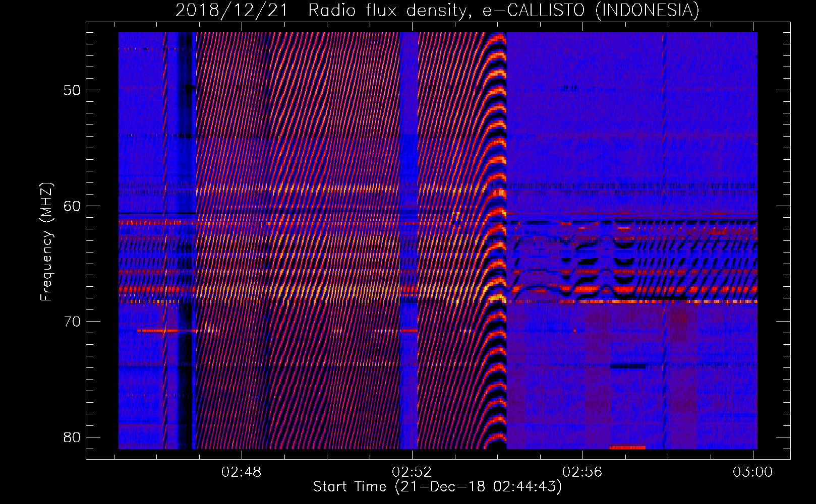
Task: Click the 03:00 time tick label
Action: click(752, 472)
